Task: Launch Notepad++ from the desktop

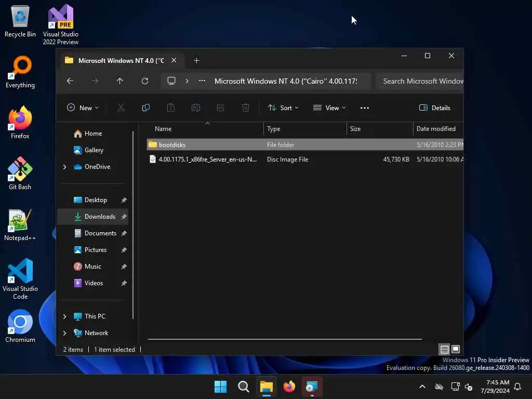Action: [x=20, y=224]
